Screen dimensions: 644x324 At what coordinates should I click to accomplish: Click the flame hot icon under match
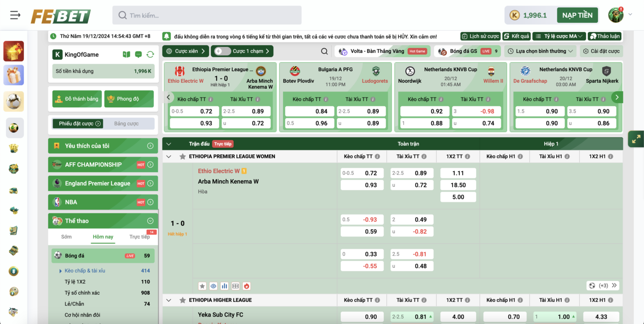coord(247,286)
